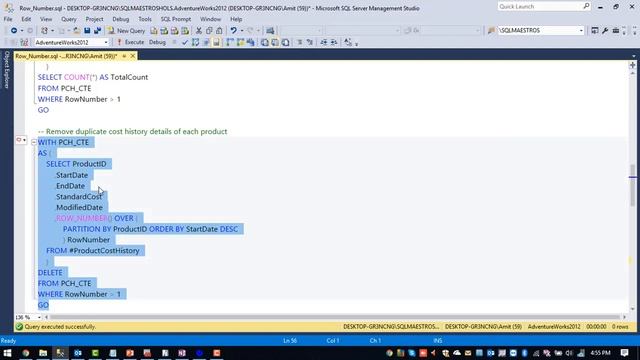This screenshot has height=360, width=640.
Task: Open the Tools menu
Action: 144,19
